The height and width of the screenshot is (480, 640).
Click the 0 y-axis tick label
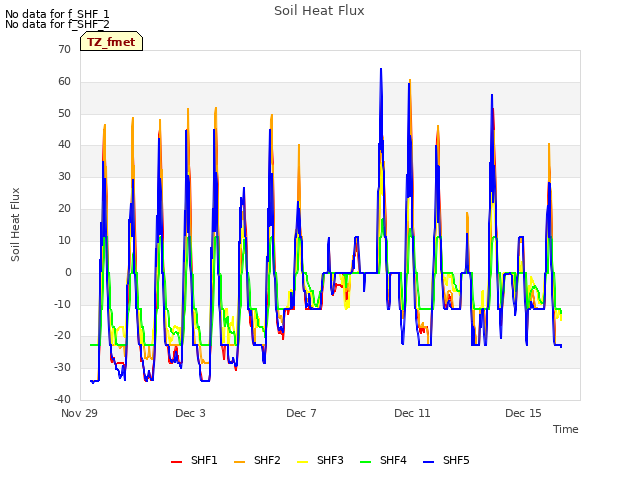pos(68,273)
